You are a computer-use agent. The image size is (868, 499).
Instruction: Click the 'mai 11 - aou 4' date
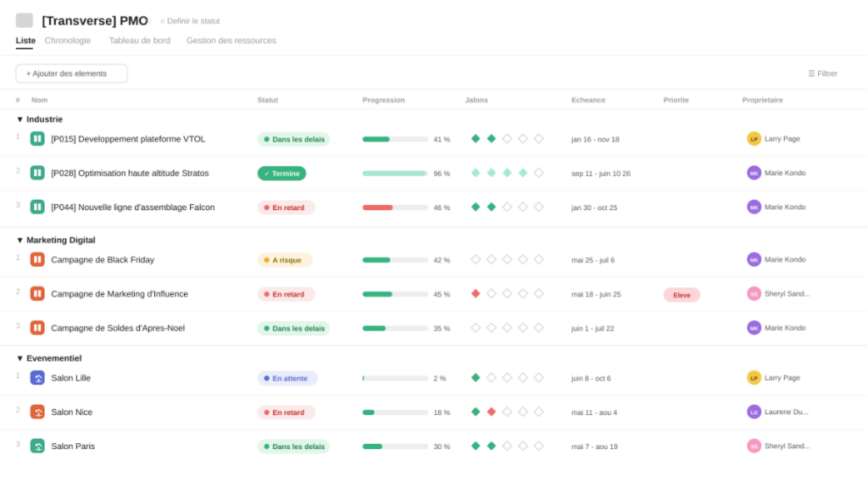(x=594, y=413)
